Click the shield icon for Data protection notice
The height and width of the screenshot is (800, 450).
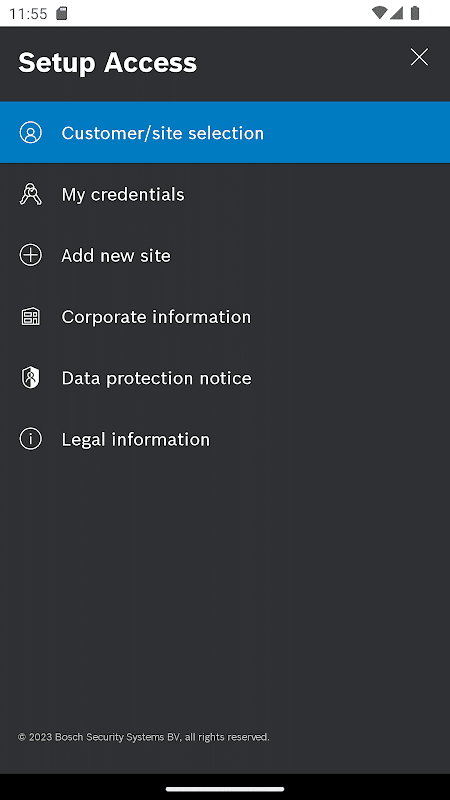point(31,378)
